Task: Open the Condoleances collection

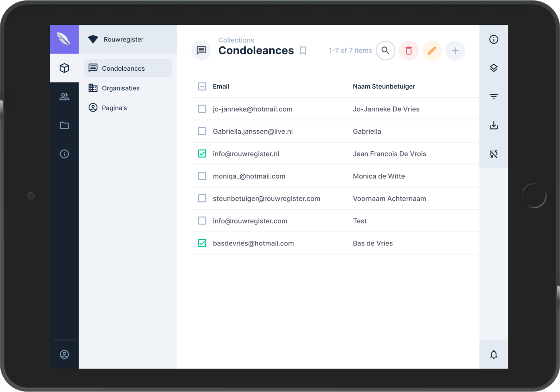Action: 123,68
